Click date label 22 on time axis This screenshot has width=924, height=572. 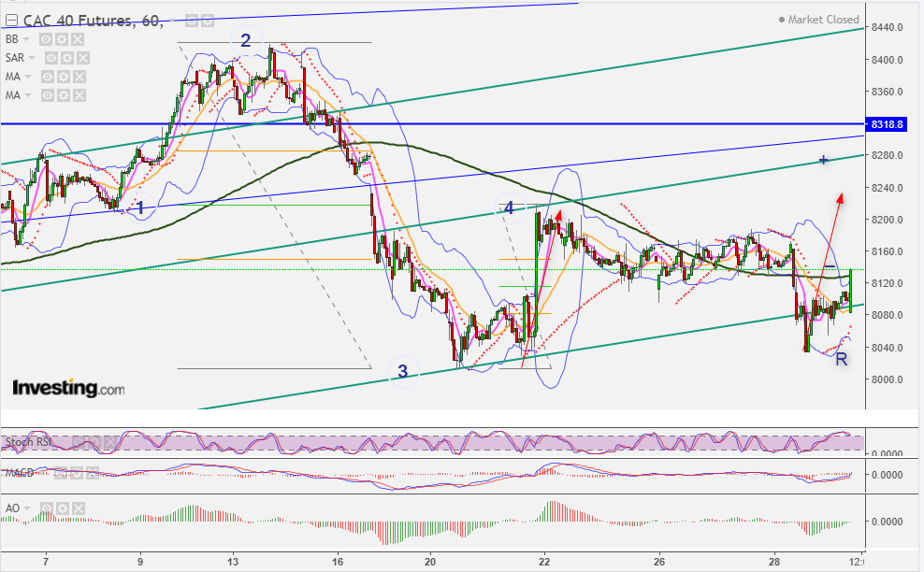coord(544,562)
